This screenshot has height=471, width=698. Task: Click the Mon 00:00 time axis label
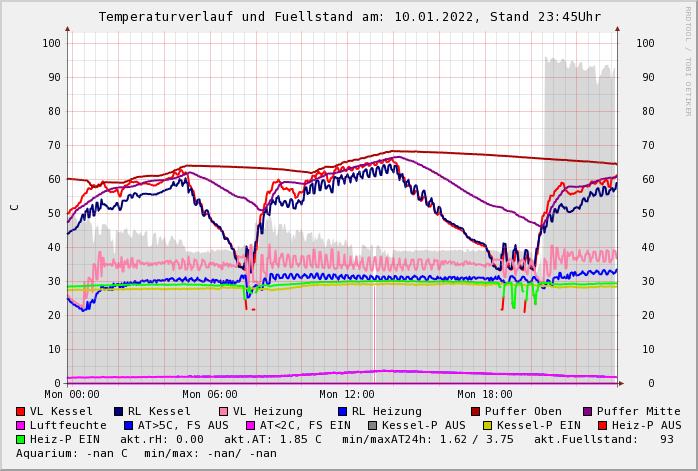pyautogui.click(x=72, y=395)
